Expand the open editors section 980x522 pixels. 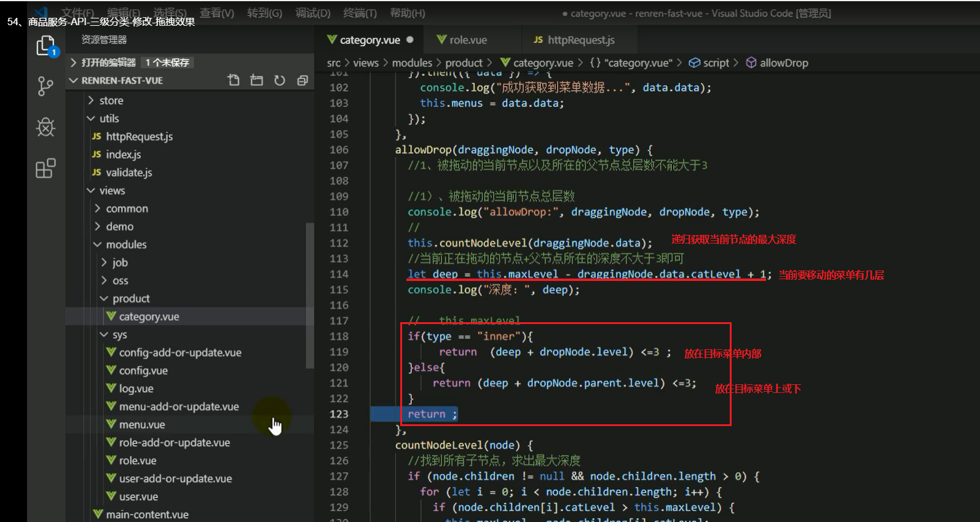pyautogui.click(x=74, y=62)
